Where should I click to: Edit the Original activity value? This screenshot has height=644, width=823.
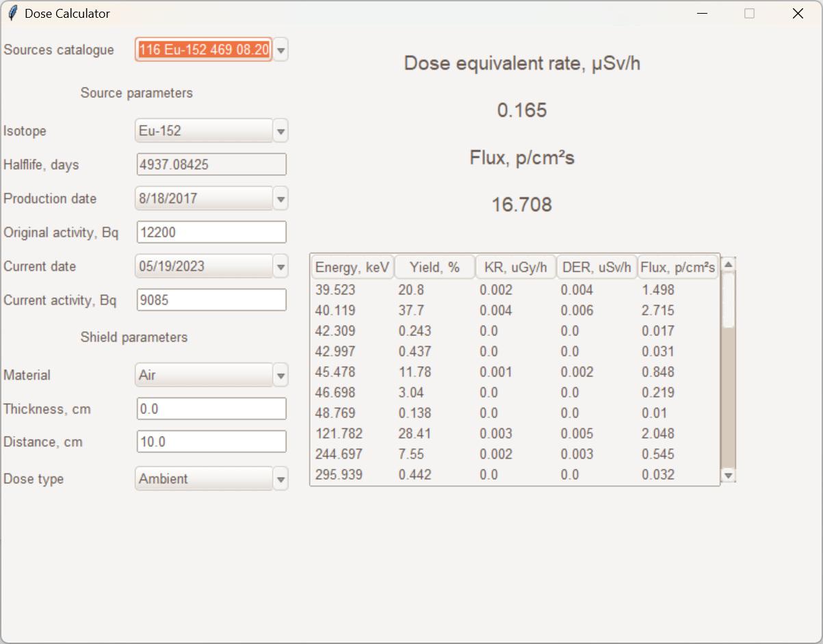[211, 232]
